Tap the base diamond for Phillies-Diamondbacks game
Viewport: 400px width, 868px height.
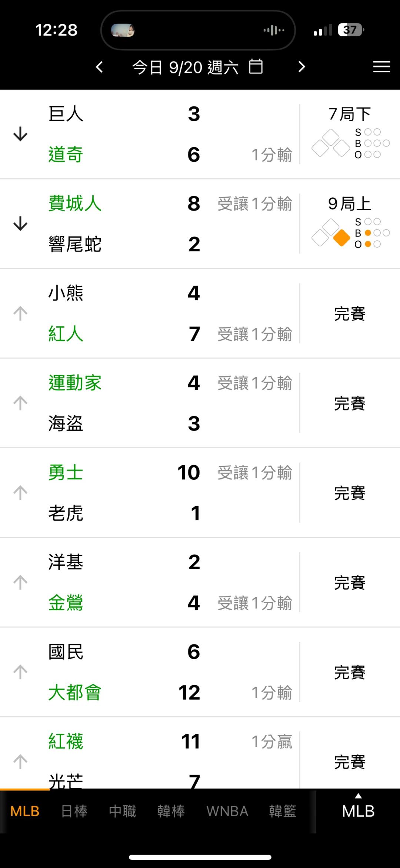pyautogui.click(x=331, y=233)
